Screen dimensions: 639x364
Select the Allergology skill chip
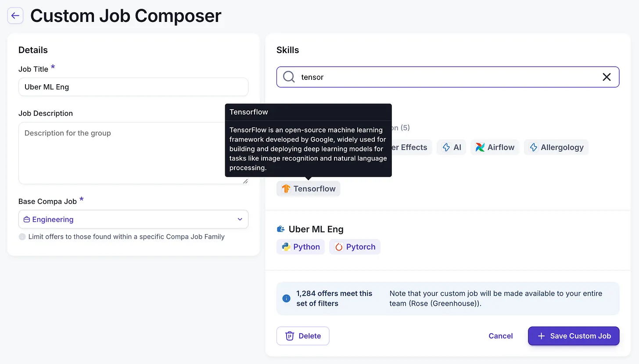point(556,147)
